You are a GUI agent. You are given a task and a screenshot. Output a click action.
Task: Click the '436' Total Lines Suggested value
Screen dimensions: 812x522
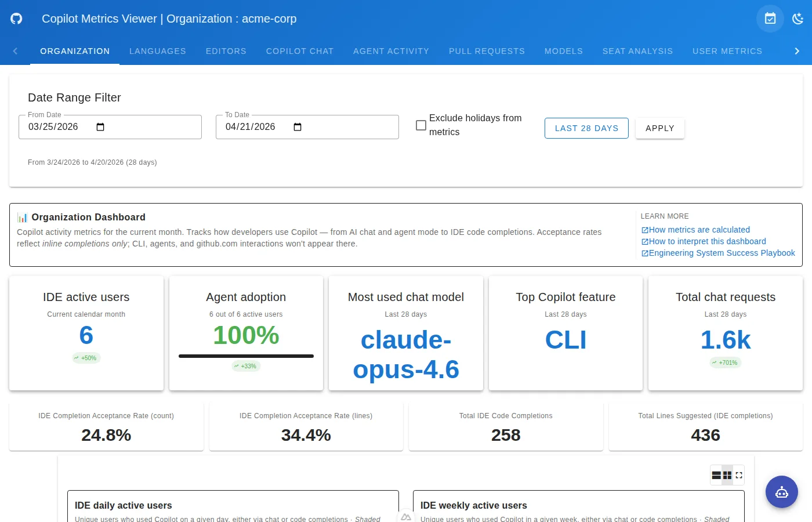[706, 436]
